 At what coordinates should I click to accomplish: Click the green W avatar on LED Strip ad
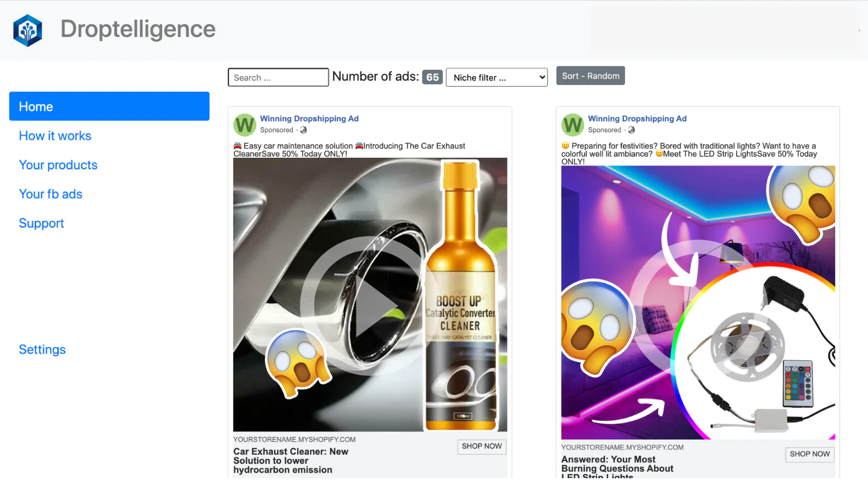pos(573,125)
